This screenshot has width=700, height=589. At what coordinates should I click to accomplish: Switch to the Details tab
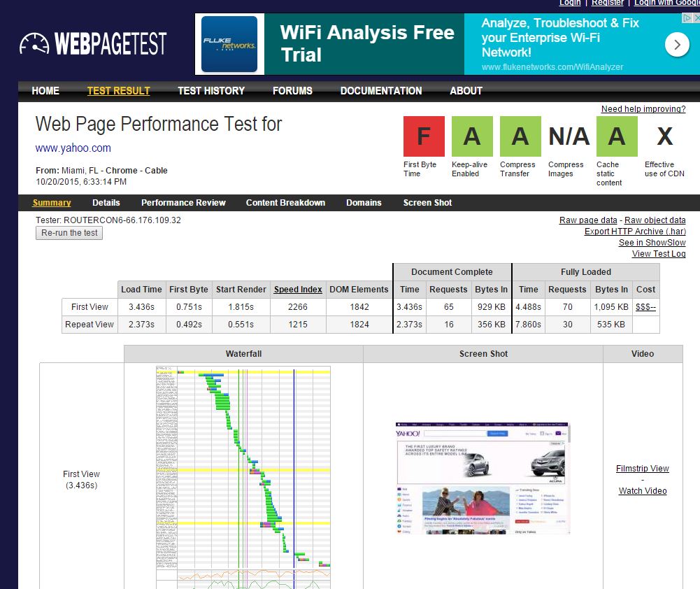106,203
